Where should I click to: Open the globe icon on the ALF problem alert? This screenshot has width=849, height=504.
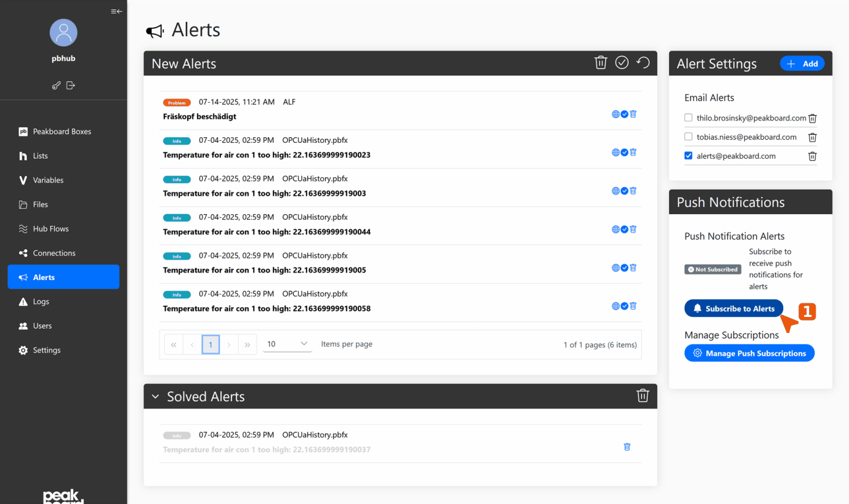click(615, 113)
